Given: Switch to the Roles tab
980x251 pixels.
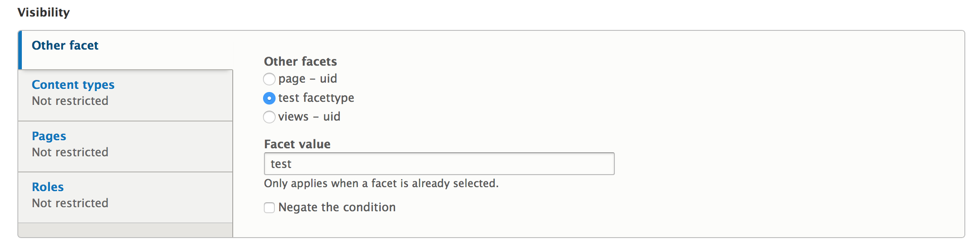Looking at the screenshot, I should pyautogui.click(x=48, y=187).
